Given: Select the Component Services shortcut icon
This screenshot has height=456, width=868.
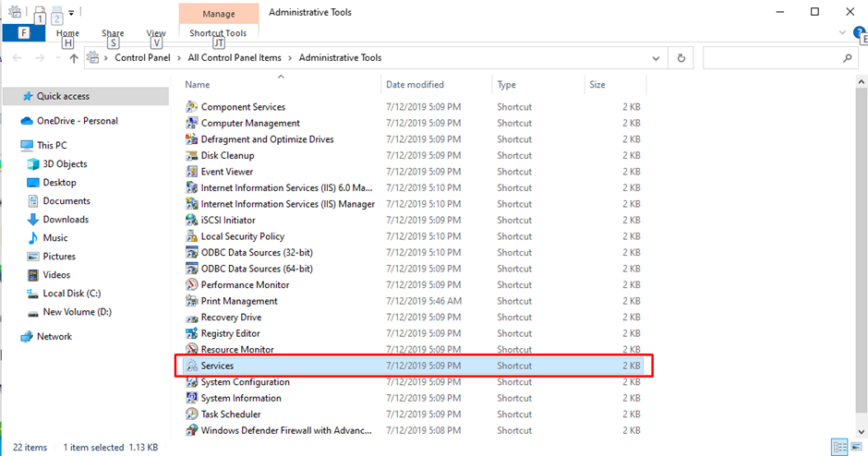Looking at the screenshot, I should 191,107.
